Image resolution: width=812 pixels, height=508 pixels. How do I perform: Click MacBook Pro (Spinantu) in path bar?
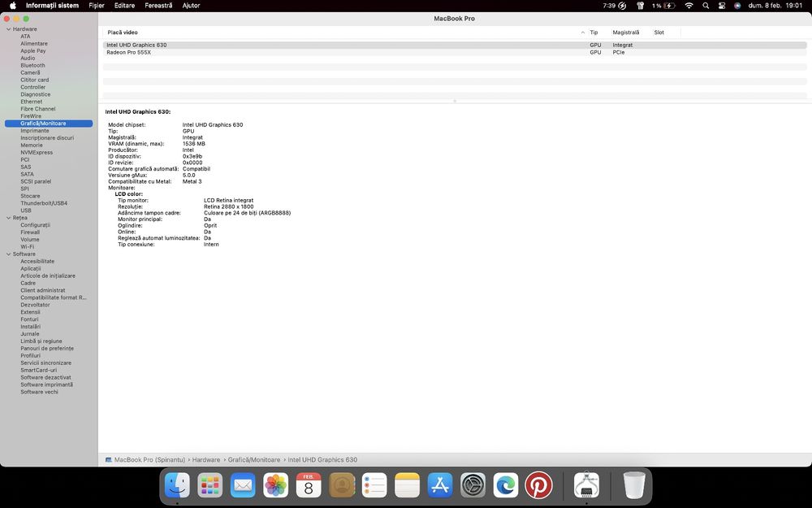coord(149,460)
